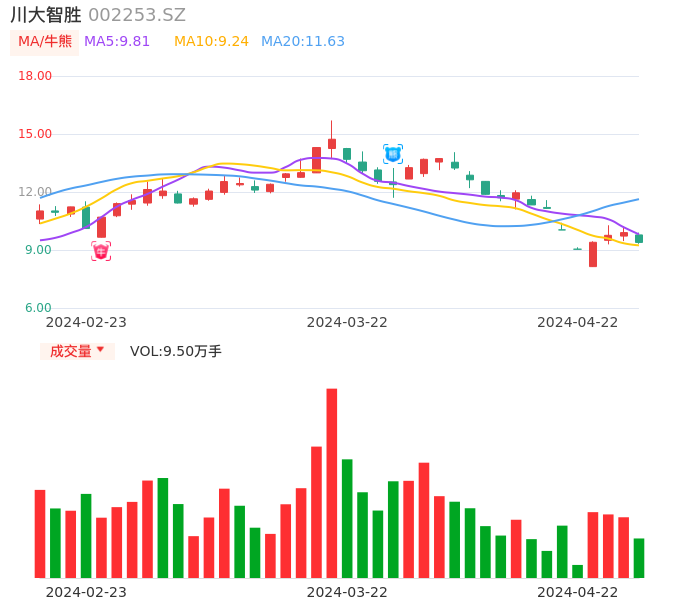The image size is (686, 606).
Task: Click price chart date label 2024-04-22
Action: pyautogui.click(x=578, y=322)
